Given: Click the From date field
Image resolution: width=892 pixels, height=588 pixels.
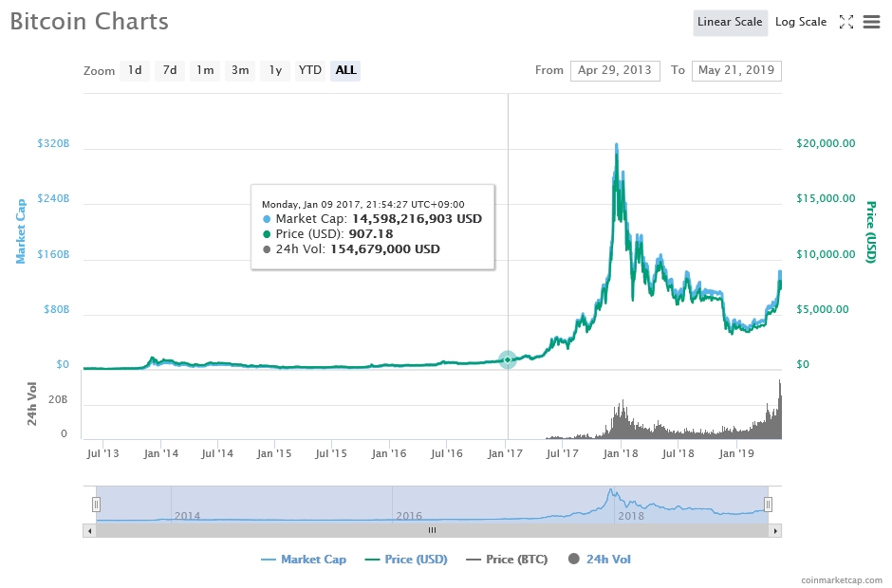Looking at the screenshot, I should point(615,70).
